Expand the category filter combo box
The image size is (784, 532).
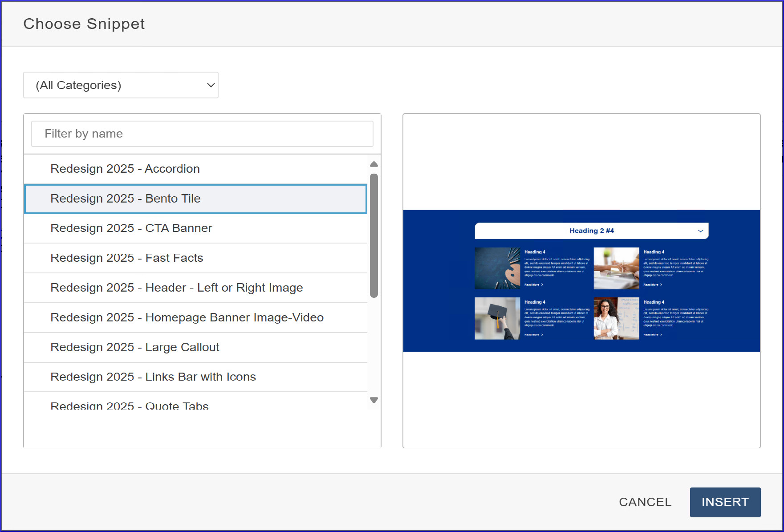coord(120,85)
